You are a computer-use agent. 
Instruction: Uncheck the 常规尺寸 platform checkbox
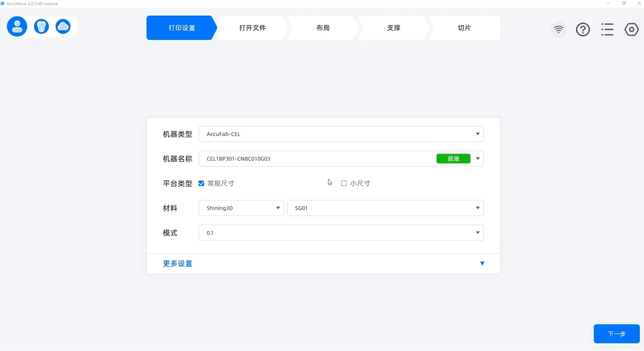(x=201, y=183)
